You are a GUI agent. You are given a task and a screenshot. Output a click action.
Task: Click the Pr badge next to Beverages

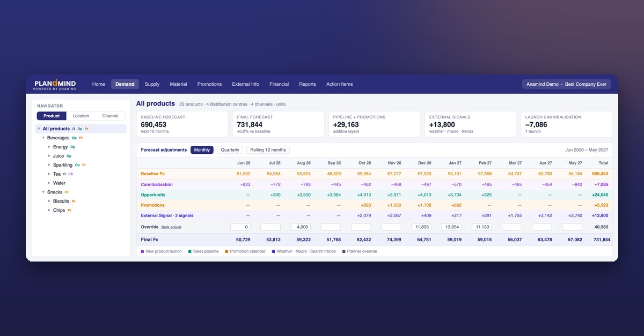(x=81, y=138)
